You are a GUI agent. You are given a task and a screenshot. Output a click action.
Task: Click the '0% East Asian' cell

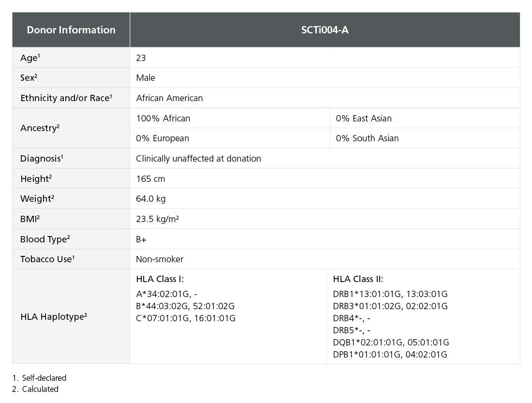pos(425,118)
